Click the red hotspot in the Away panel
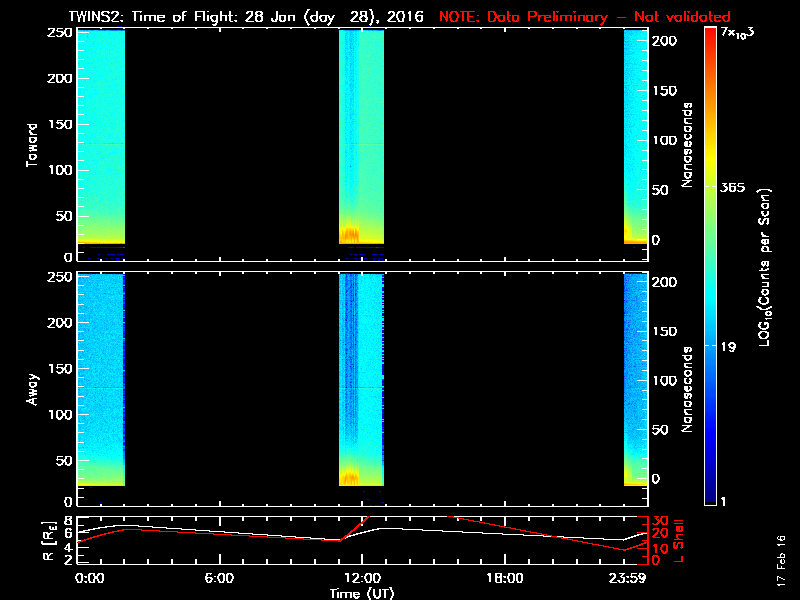This screenshot has height=600, width=800. [351, 477]
